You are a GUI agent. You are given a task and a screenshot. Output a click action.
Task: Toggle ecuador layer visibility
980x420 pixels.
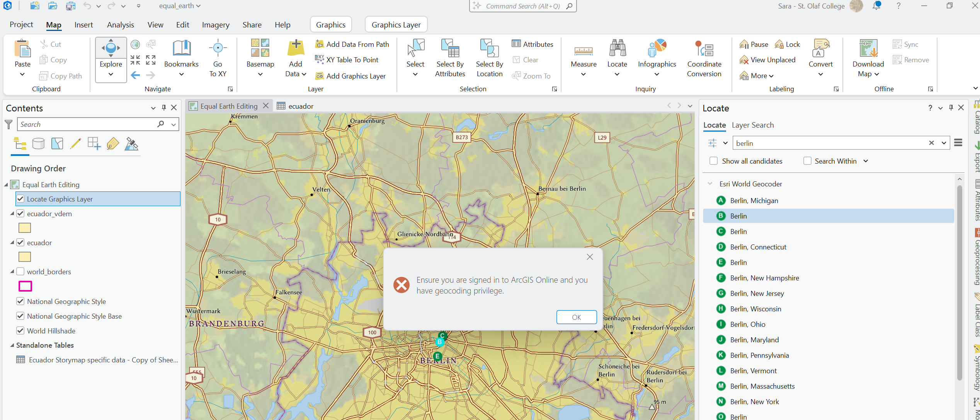(20, 242)
